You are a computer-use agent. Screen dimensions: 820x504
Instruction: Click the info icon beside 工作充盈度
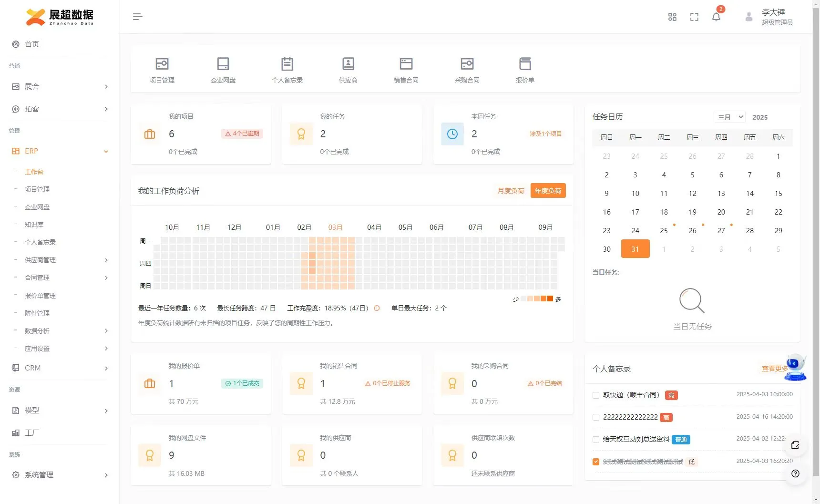377,308
